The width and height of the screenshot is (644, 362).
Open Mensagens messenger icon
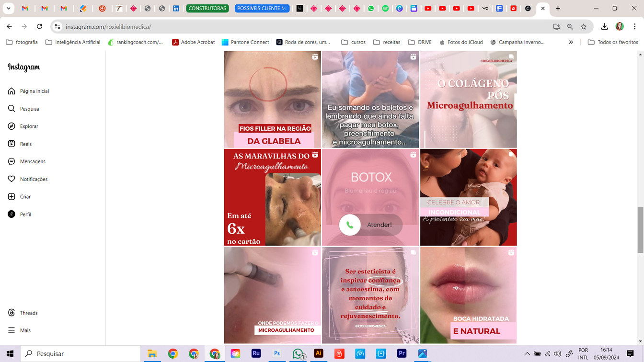[x=12, y=161]
